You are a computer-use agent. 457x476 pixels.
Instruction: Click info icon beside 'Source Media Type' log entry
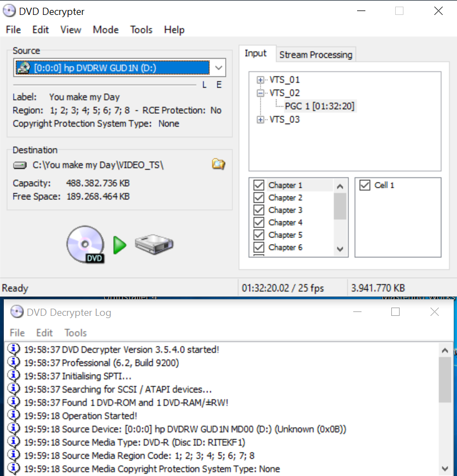(14, 442)
